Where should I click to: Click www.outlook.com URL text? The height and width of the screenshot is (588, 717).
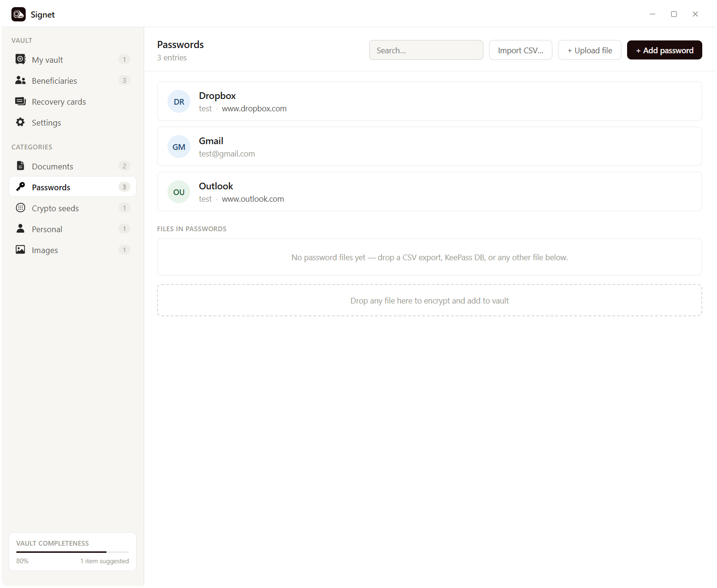coord(253,199)
